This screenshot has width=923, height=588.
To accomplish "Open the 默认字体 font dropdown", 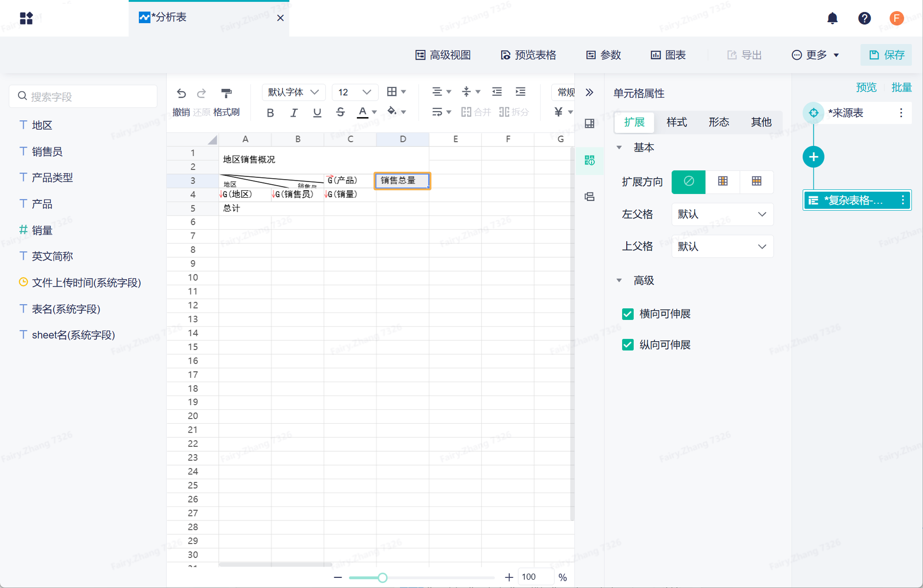I will coord(293,92).
